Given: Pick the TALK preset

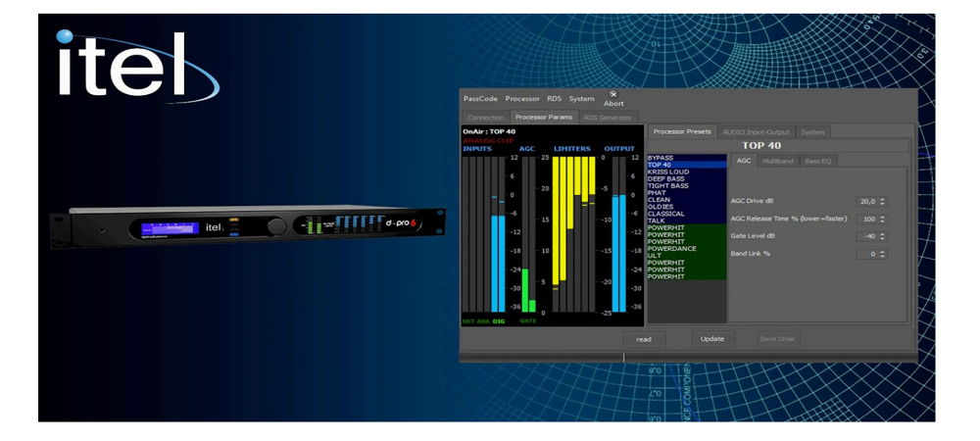Looking at the screenshot, I should click(x=687, y=220).
